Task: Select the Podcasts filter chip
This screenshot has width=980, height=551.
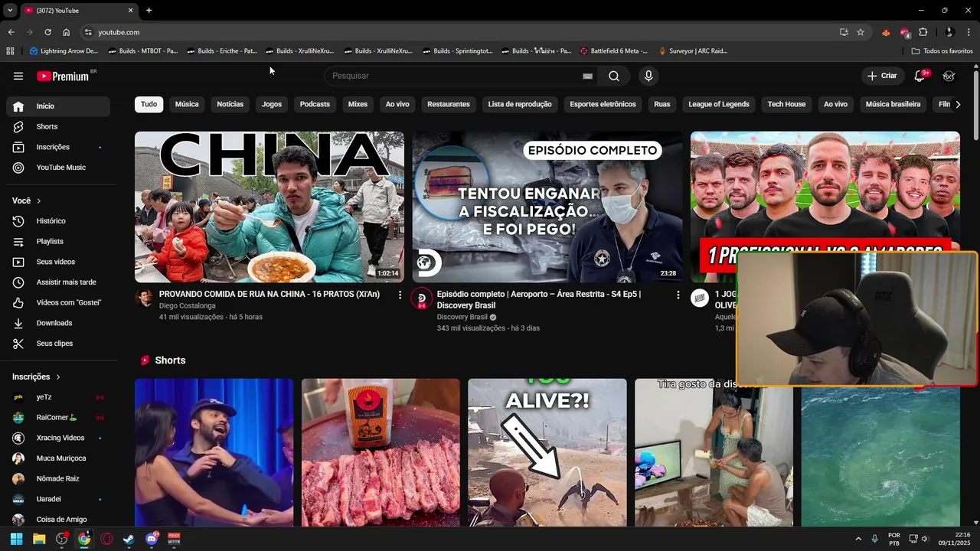Action: [315, 104]
